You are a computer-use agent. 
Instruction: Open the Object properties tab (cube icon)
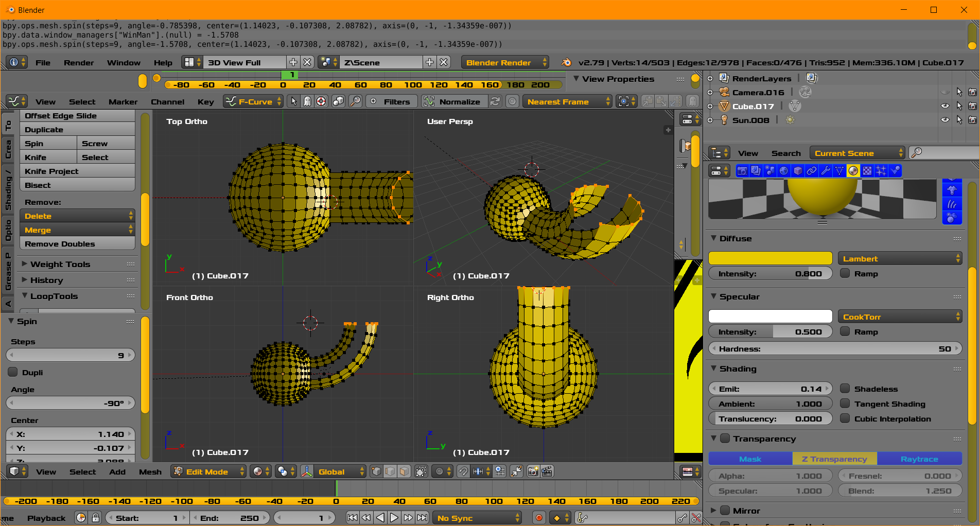click(x=798, y=171)
